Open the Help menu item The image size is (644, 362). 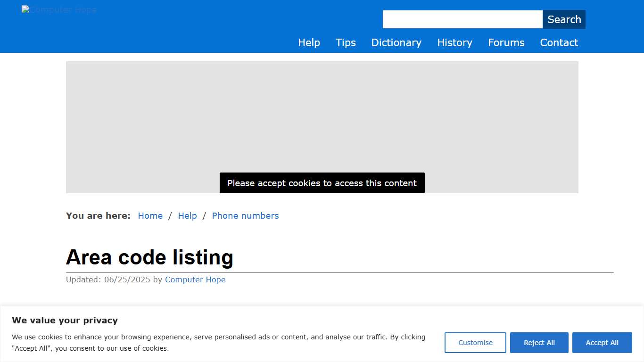[x=309, y=42]
